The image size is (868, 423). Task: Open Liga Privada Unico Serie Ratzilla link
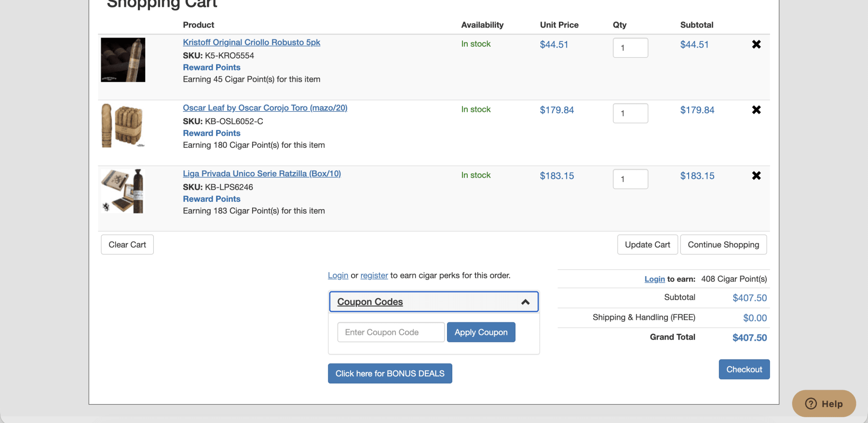pos(261,173)
